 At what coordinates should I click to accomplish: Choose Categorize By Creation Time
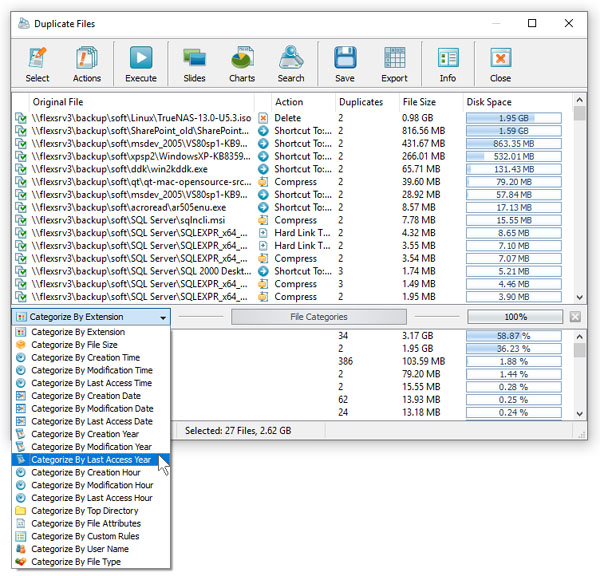click(91, 357)
